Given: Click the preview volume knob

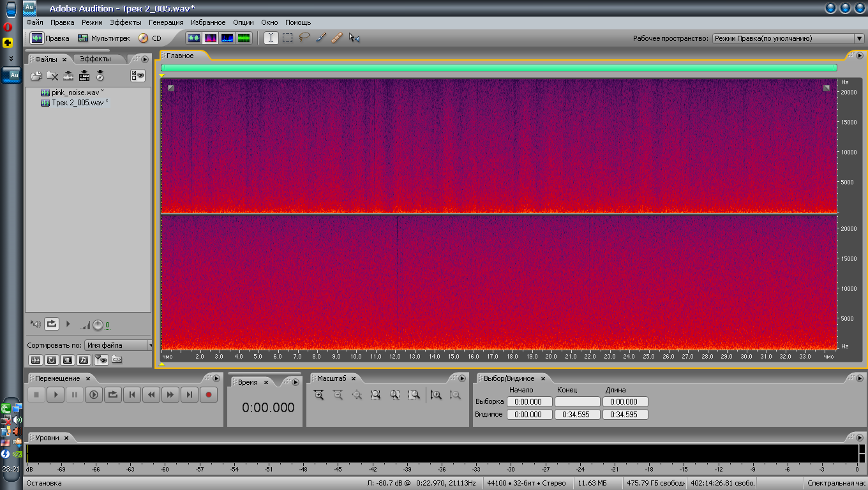Looking at the screenshot, I should (98, 325).
